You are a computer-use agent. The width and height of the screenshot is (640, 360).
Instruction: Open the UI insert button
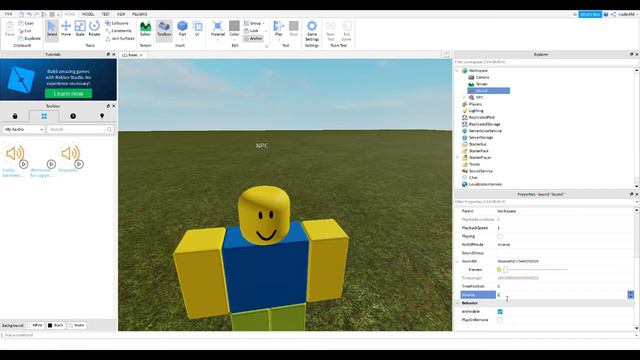(198, 29)
